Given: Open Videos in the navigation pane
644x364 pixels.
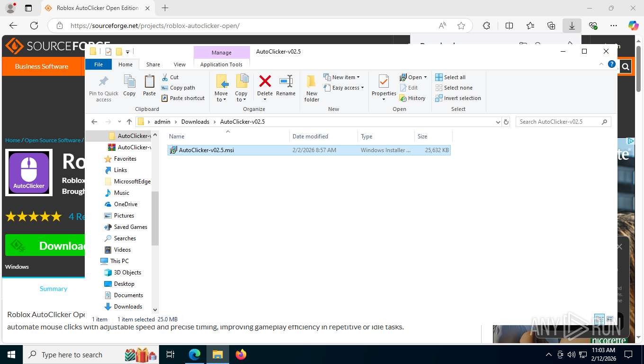Looking at the screenshot, I should (x=122, y=250).
